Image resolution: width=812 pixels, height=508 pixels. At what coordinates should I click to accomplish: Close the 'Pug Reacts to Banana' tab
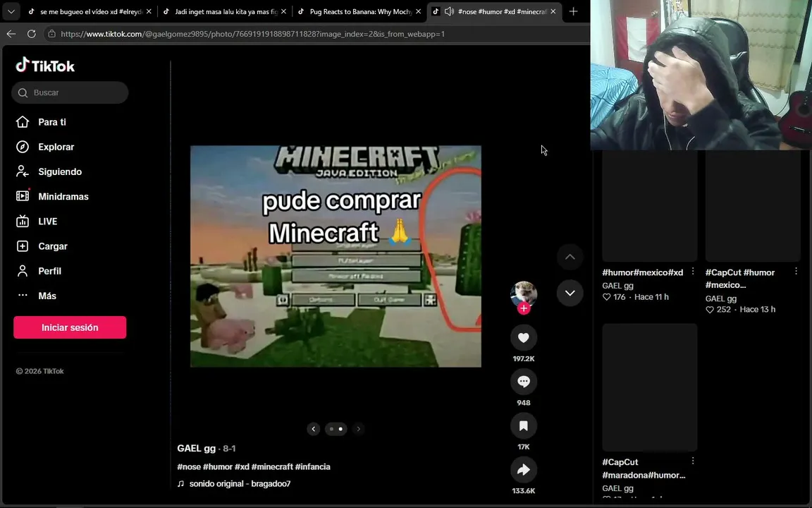pyautogui.click(x=419, y=11)
